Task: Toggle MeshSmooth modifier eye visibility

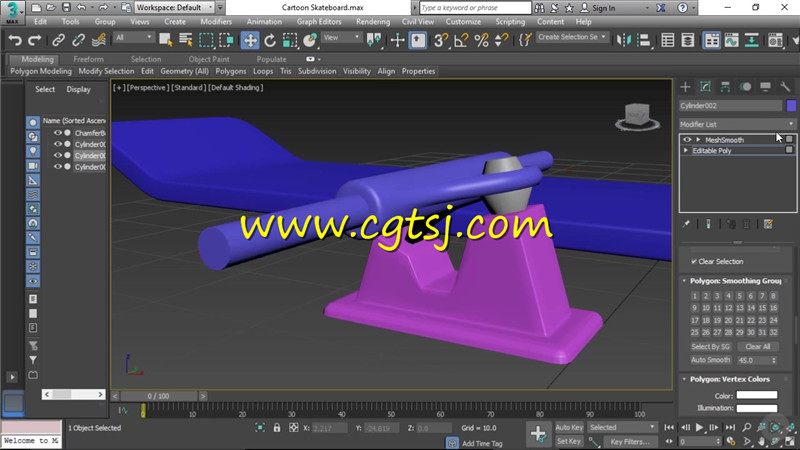Action: click(687, 140)
